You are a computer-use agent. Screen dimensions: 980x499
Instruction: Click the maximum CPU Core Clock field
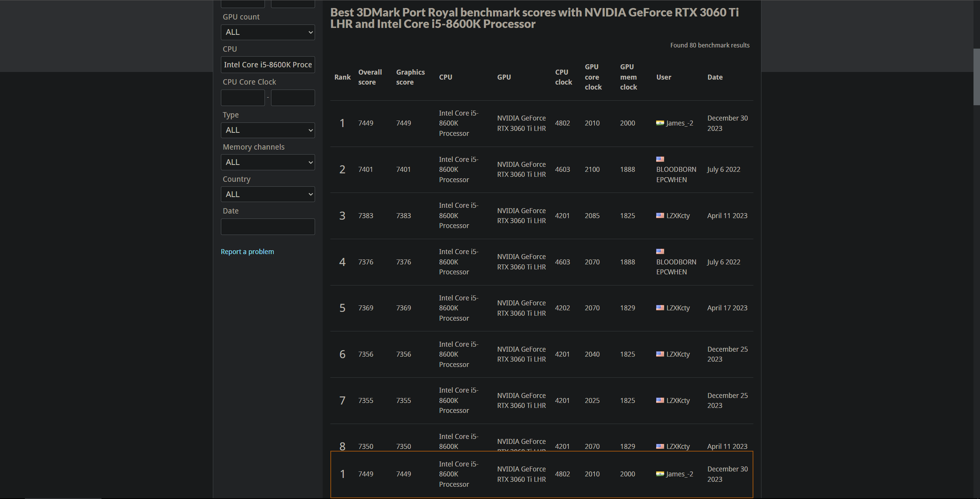click(x=293, y=98)
